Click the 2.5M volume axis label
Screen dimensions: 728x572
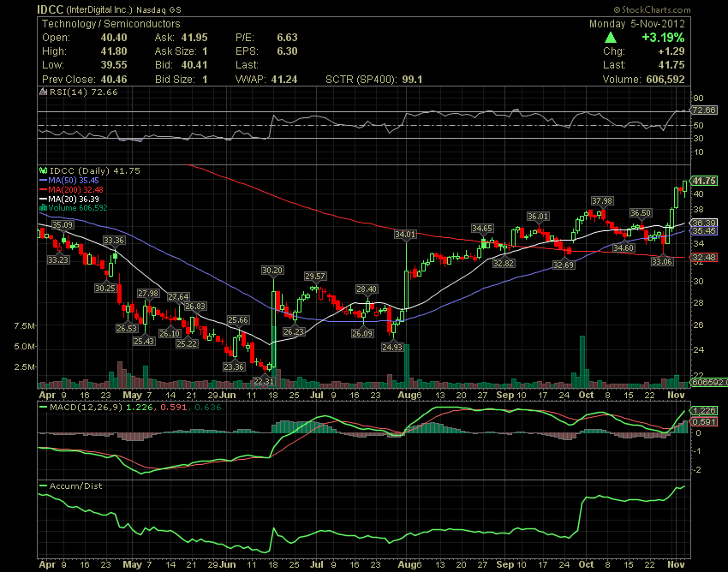pos(25,367)
